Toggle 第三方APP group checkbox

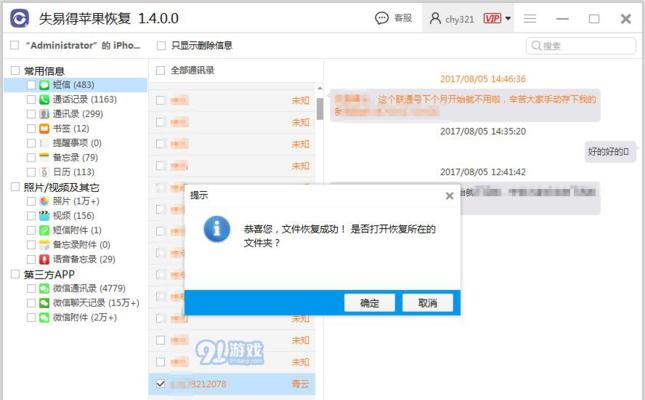coord(15,274)
